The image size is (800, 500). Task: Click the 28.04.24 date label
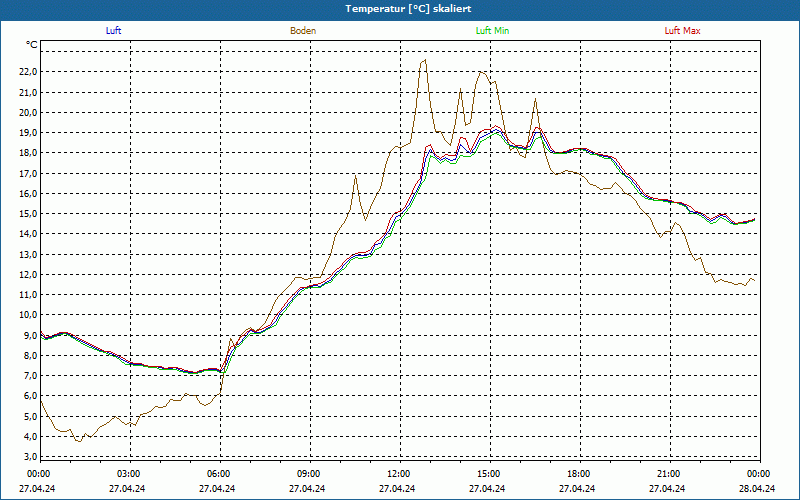pos(758,489)
